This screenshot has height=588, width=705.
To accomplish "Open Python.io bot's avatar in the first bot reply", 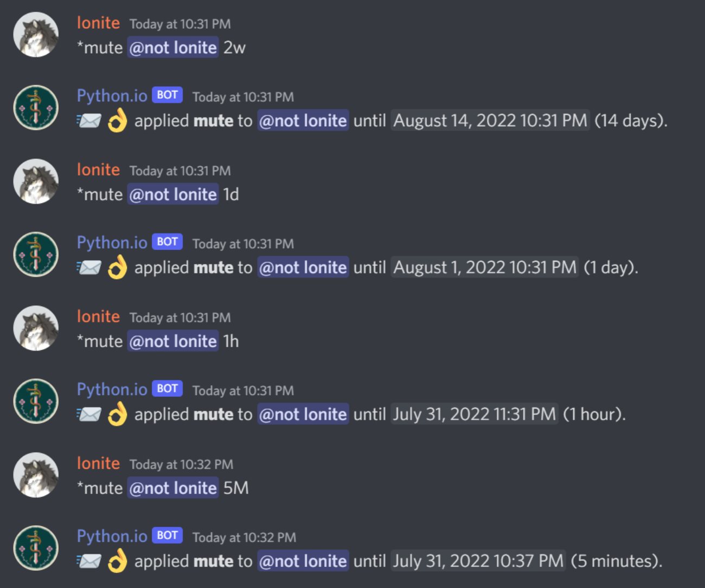I will (35, 107).
